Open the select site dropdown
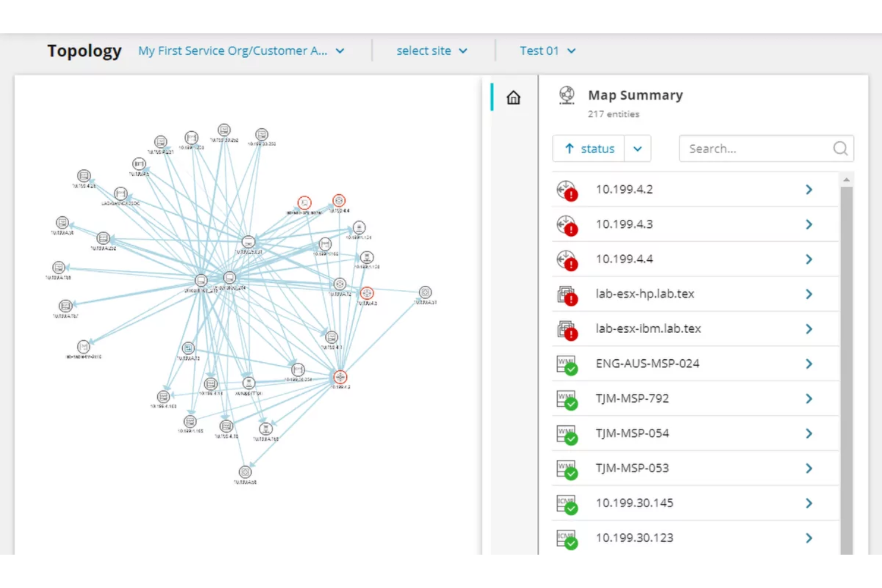 (432, 51)
